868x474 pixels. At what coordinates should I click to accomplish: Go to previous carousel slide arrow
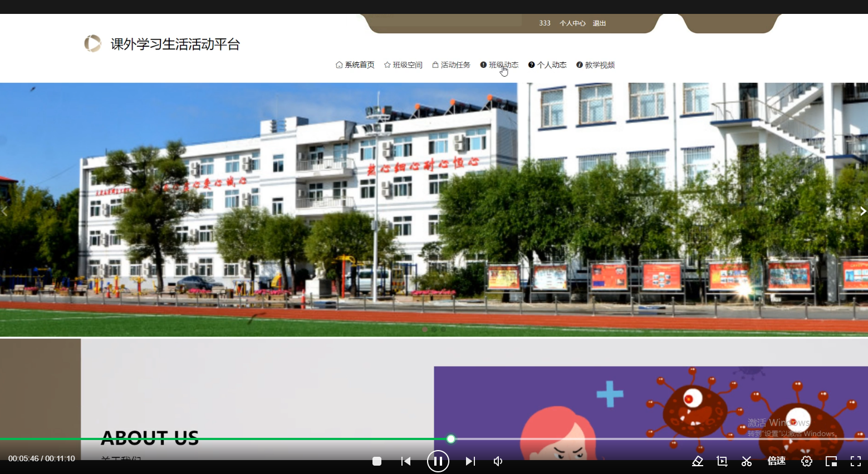(4, 211)
